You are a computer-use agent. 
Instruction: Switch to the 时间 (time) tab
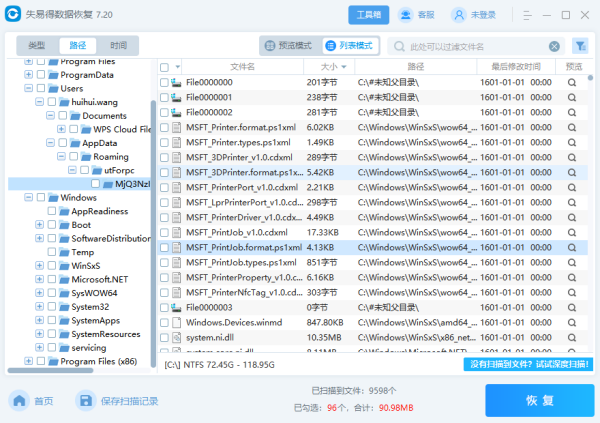(118, 46)
